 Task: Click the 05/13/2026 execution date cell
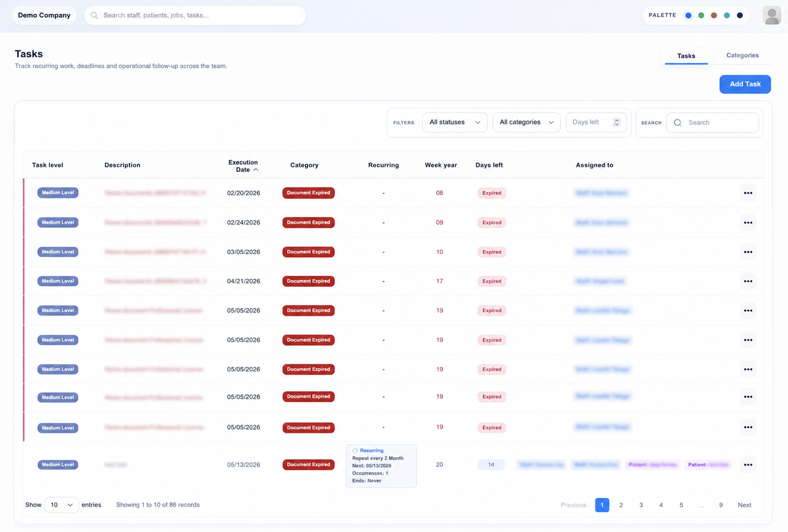(244, 465)
